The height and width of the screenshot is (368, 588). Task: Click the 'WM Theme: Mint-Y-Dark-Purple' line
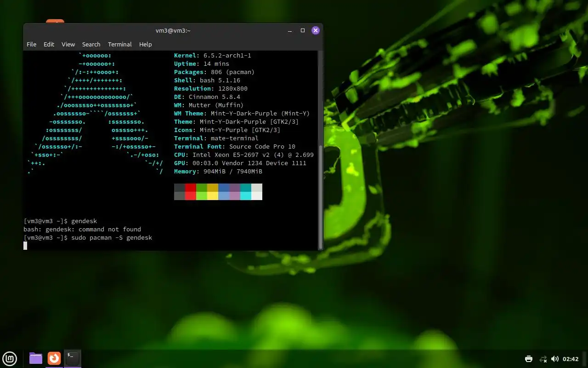[x=242, y=114]
